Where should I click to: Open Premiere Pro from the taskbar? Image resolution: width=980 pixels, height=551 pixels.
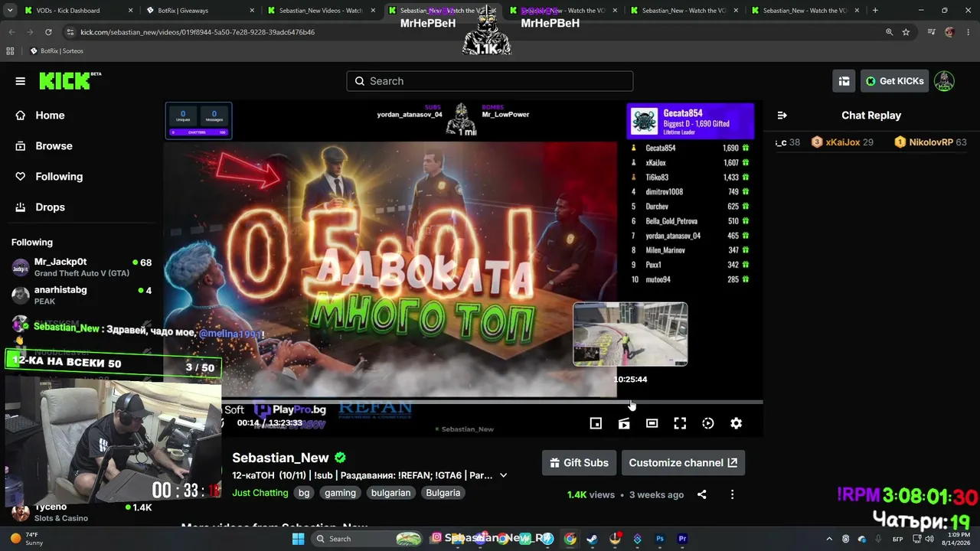(x=682, y=539)
